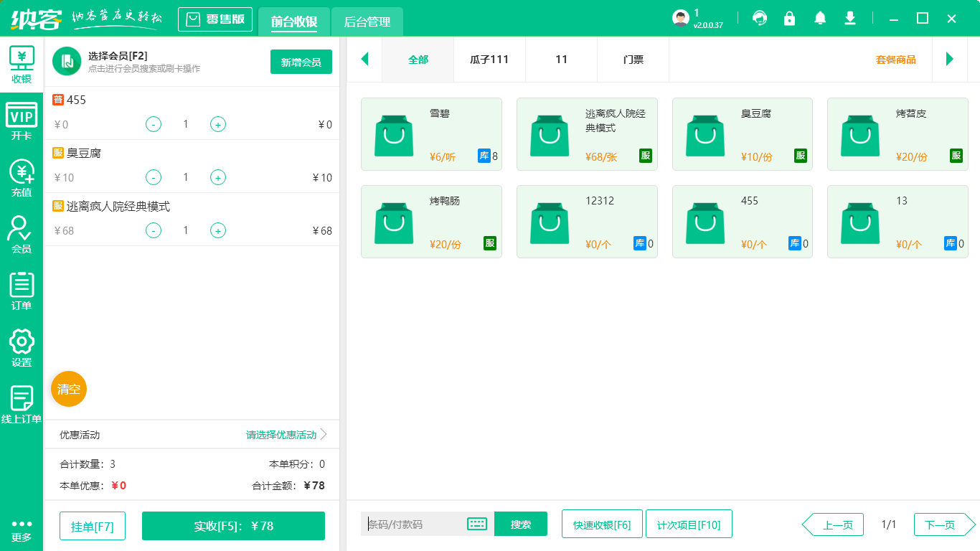
Task: Open the notification bell icon
Action: click(x=819, y=18)
